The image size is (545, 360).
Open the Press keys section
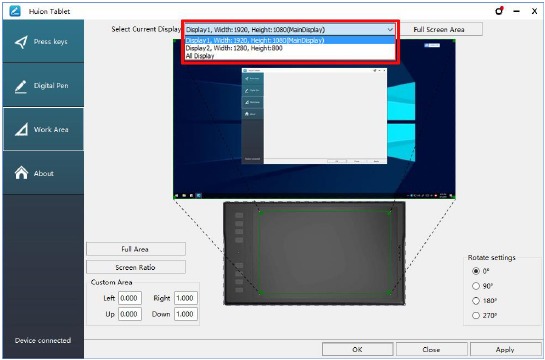point(43,42)
